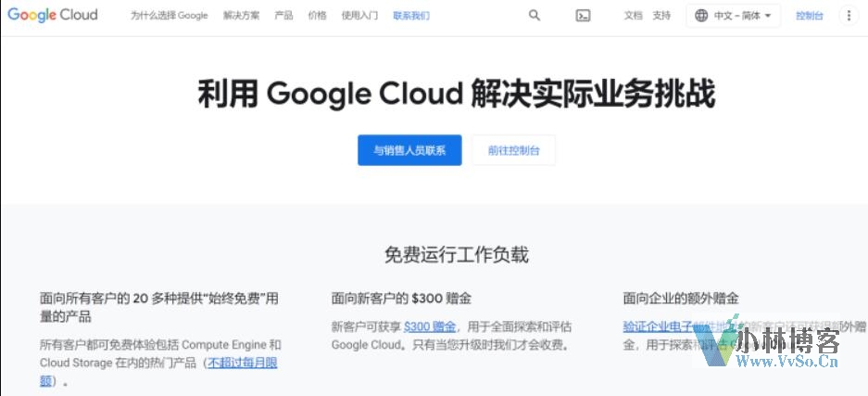
Task: Activate the Cloud Shell terminal icon
Action: point(583,16)
